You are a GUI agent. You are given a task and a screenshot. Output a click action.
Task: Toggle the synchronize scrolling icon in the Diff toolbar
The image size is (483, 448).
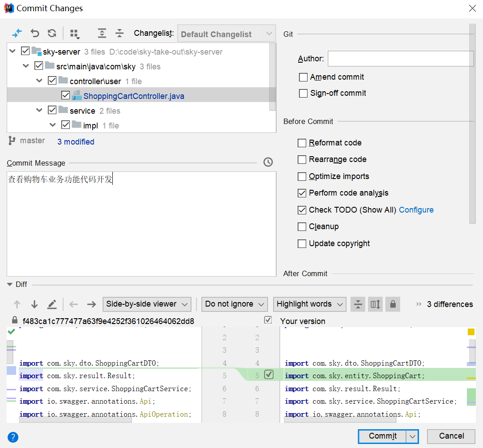coord(375,304)
